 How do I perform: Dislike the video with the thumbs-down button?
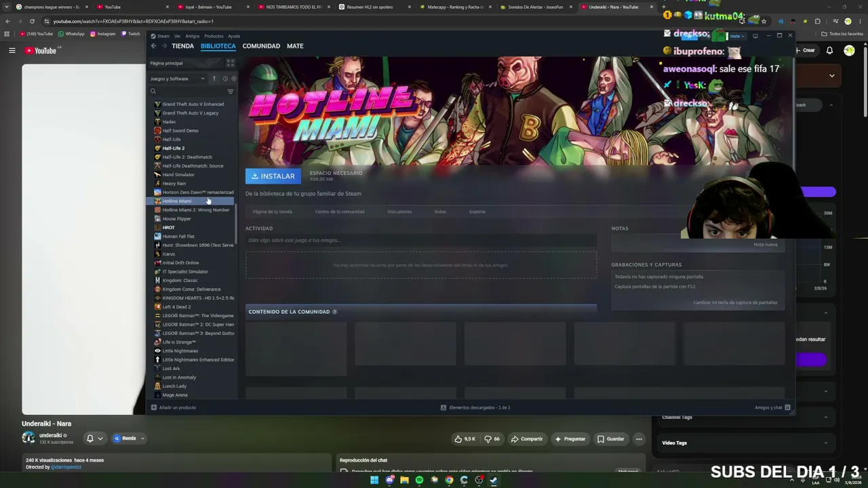(492, 439)
